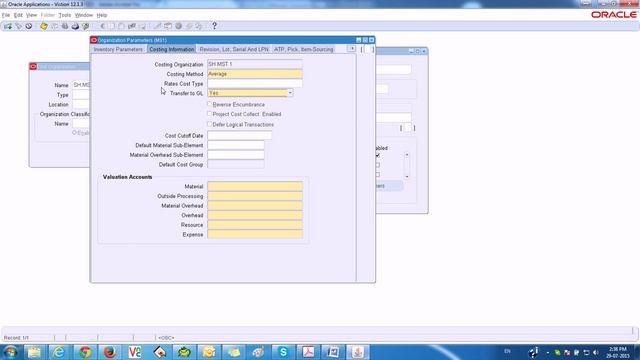This screenshot has height=360, width=640.
Task: Click the Save toolbar icon
Action: click(x=44, y=26)
